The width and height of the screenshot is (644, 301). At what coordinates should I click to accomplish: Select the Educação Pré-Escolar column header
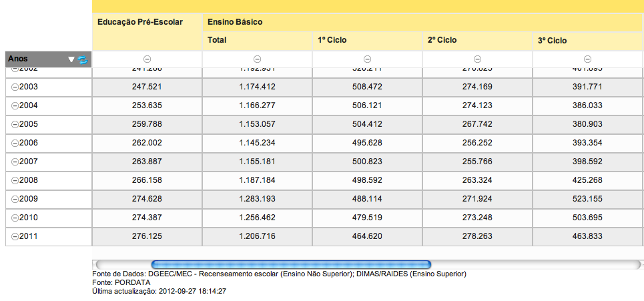[x=139, y=22]
